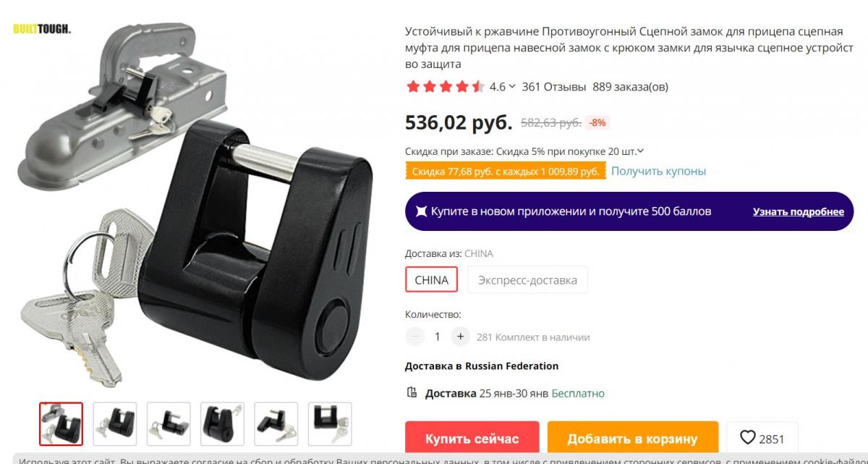Click Добавить в корзину button
The width and height of the screenshot is (868, 464).
pyautogui.click(x=632, y=439)
